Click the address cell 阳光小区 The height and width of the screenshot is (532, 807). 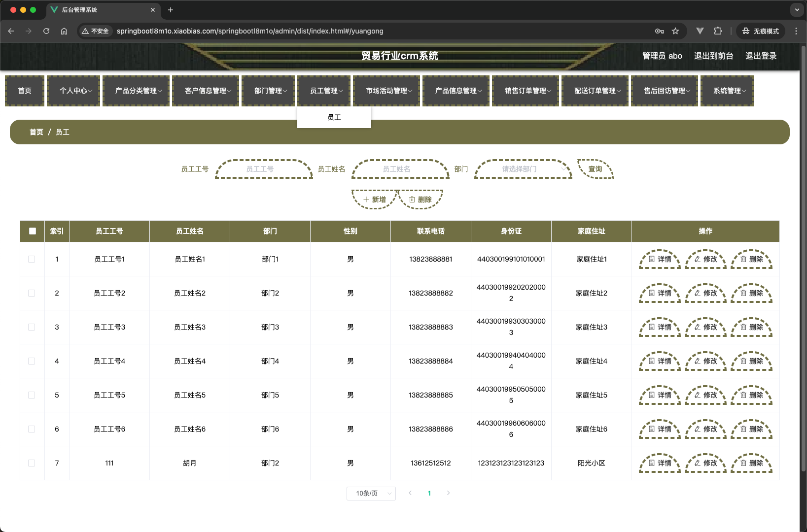click(x=592, y=463)
